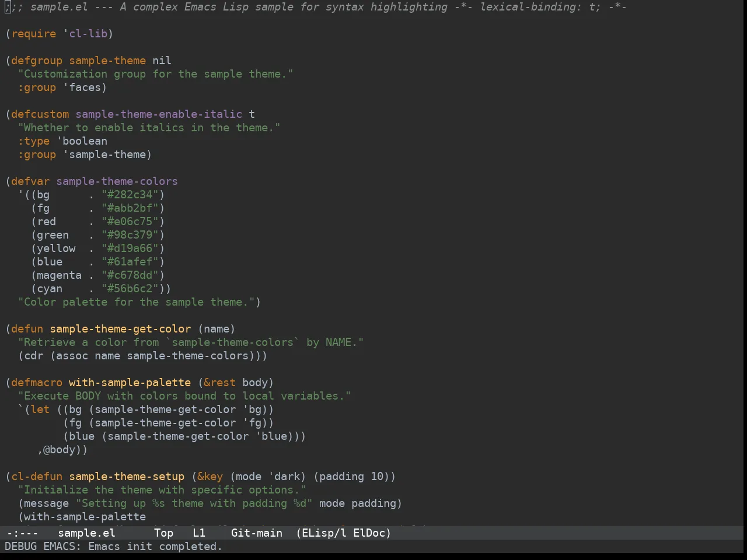This screenshot has height=560, width=747.
Task: Click on 'sample-theme-colors' after defvar
Action: point(117,181)
